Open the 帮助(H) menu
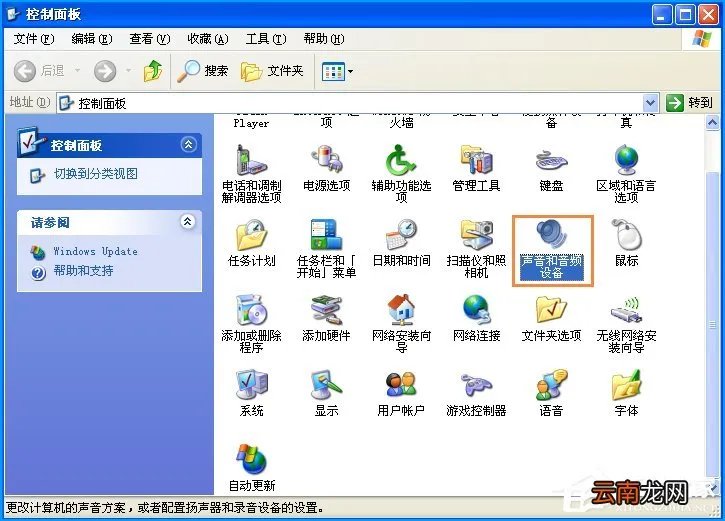 point(324,39)
